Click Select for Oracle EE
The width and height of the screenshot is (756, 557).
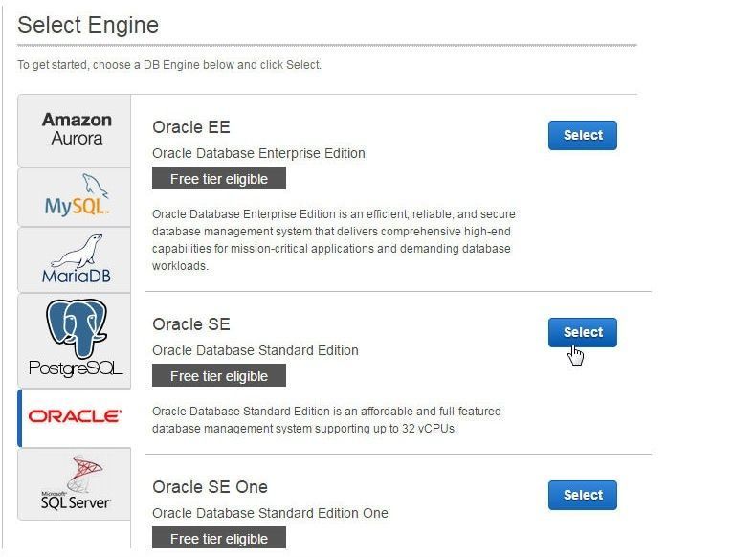(583, 135)
